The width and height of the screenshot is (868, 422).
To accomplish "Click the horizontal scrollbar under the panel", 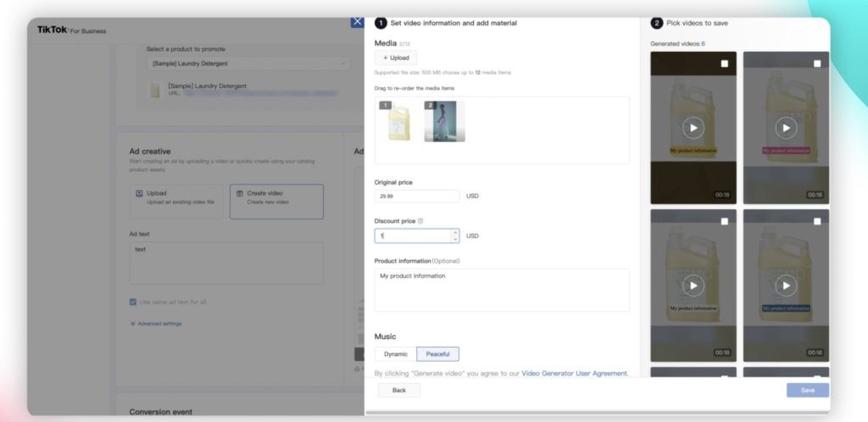I will (x=597, y=413).
